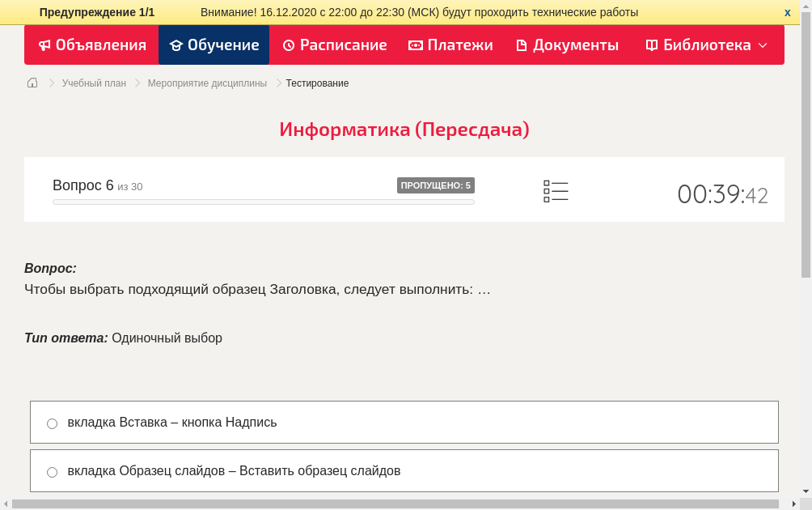
Task: Click the Информатика (Пересдача) heading
Action: tap(404, 130)
